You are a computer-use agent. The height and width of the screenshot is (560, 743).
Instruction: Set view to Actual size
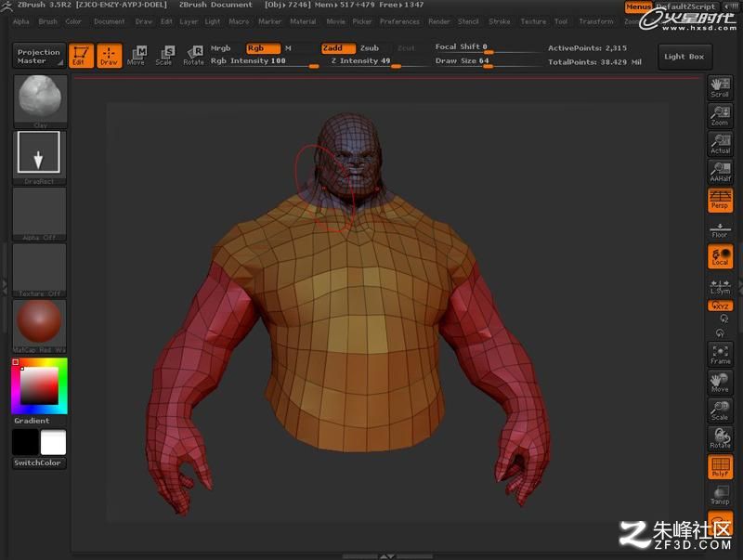pos(720,144)
